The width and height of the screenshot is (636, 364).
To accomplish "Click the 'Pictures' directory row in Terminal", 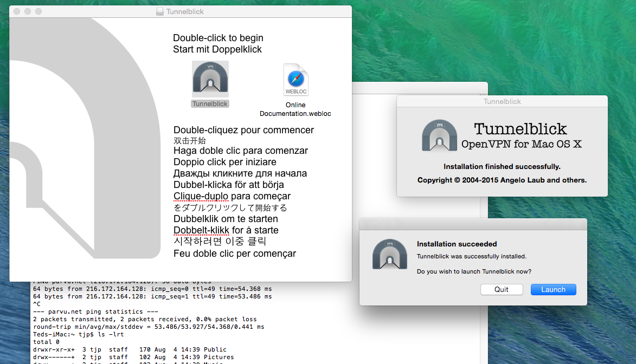I will 133,357.
